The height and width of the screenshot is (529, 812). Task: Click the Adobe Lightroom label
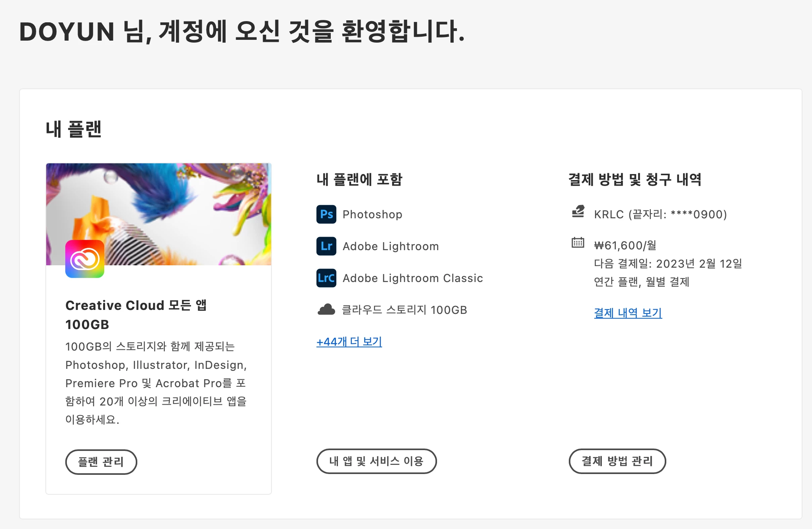(390, 246)
